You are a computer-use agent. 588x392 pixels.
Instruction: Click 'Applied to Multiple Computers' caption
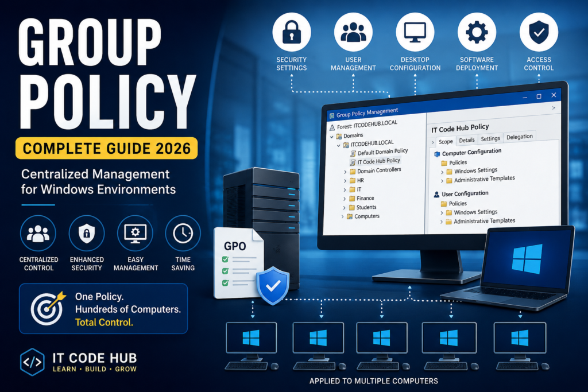(373, 381)
